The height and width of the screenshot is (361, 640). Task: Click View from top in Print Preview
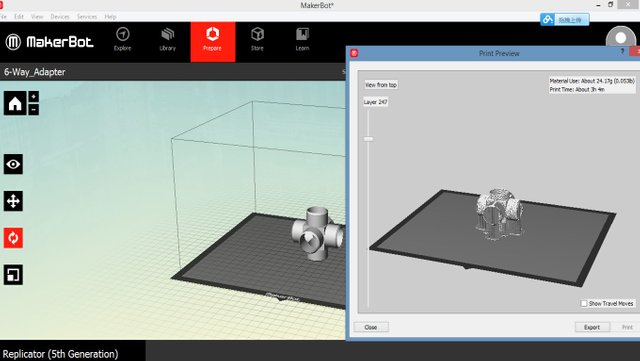click(x=380, y=85)
